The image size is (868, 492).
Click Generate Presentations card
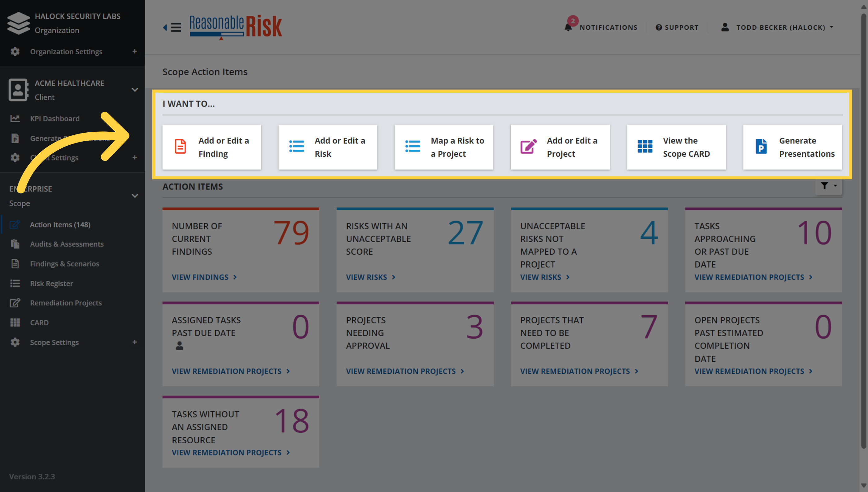point(792,147)
